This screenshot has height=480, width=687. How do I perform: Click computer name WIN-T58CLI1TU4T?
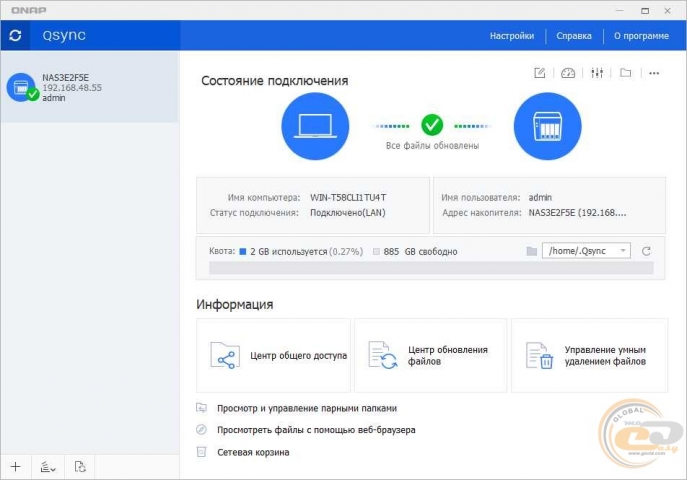pos(348,198)
